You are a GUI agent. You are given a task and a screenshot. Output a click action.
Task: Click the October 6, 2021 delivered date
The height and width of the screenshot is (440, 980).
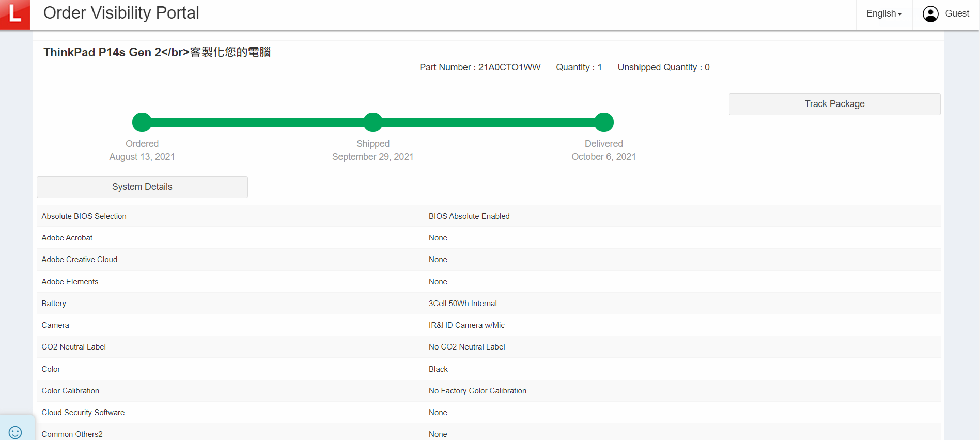(x=603, y=157)
